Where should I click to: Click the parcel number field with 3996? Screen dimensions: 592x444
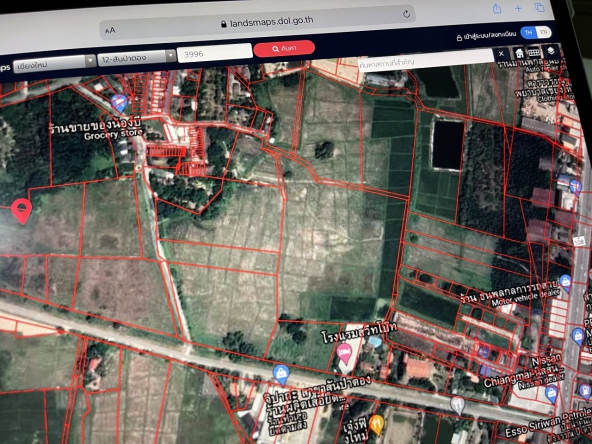click(215, 52)
